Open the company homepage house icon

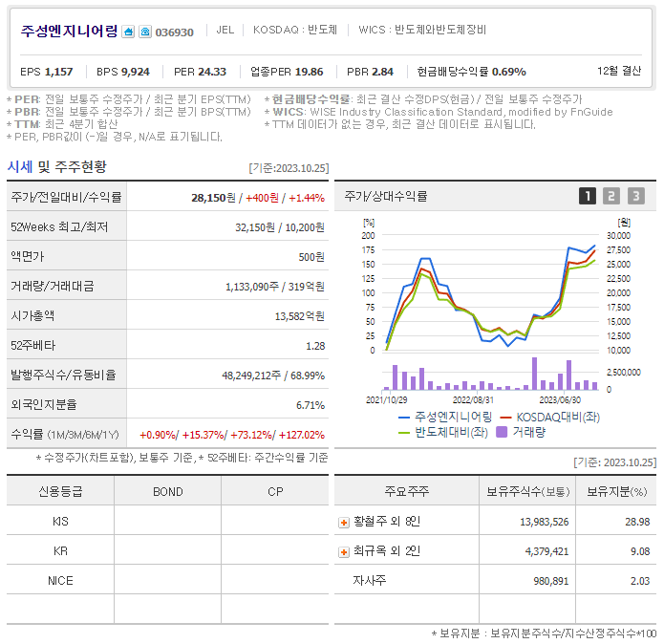(x=128, y=32)
